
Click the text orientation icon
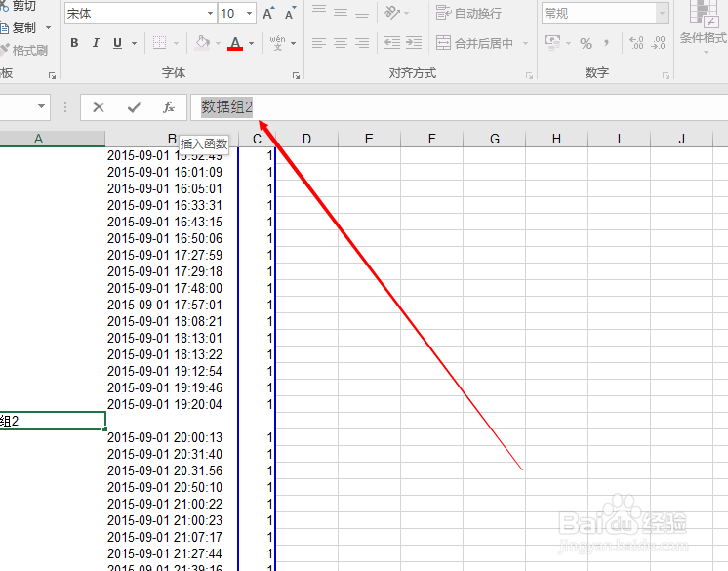coord(392,13)
